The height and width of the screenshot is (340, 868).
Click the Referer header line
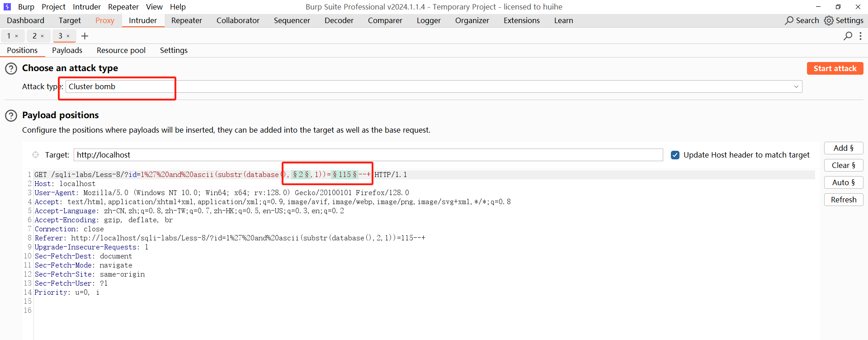[230, 238]
